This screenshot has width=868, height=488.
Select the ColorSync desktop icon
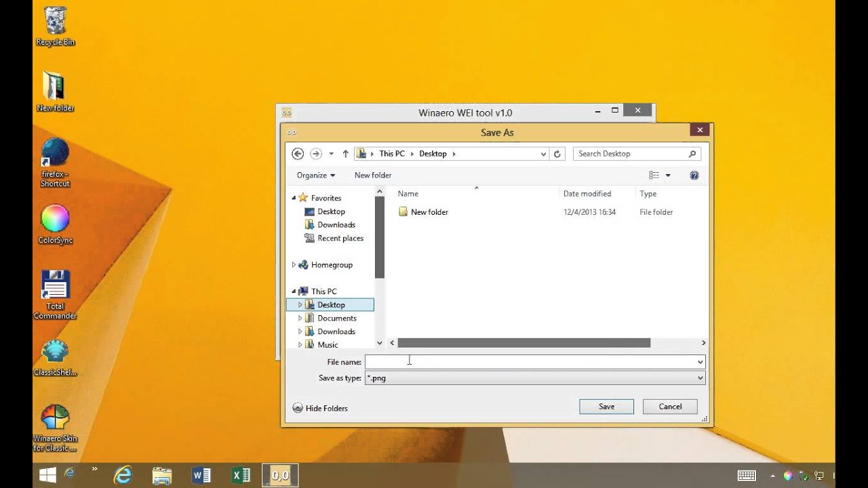tap(55, 225)
